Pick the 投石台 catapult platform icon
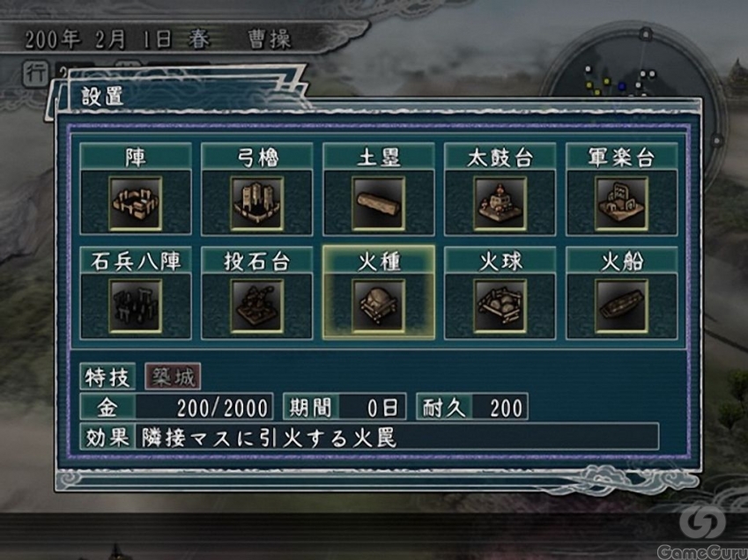 256,306
